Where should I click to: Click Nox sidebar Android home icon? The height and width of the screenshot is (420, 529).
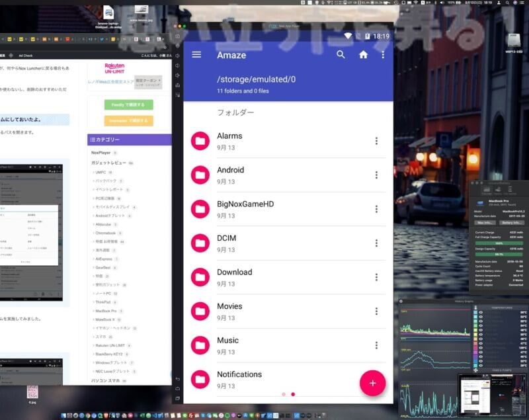click(x=177, y=389)
